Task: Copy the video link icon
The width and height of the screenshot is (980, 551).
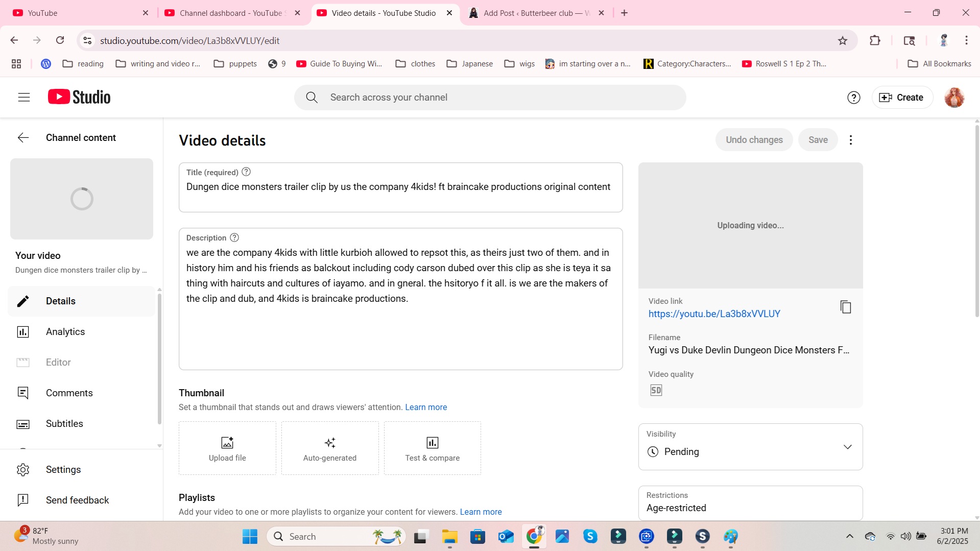Action: tap(845, 307)
